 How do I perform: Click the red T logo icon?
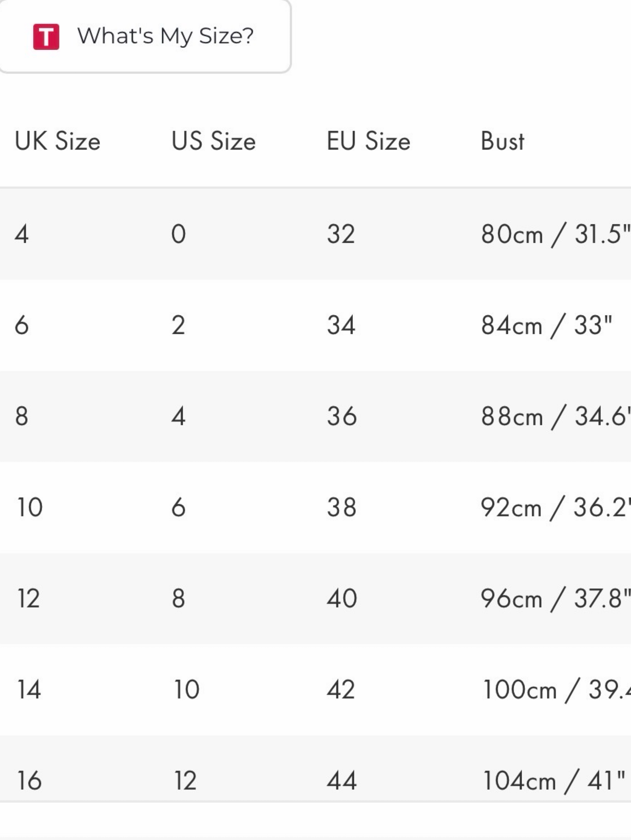tap(46, 36)
